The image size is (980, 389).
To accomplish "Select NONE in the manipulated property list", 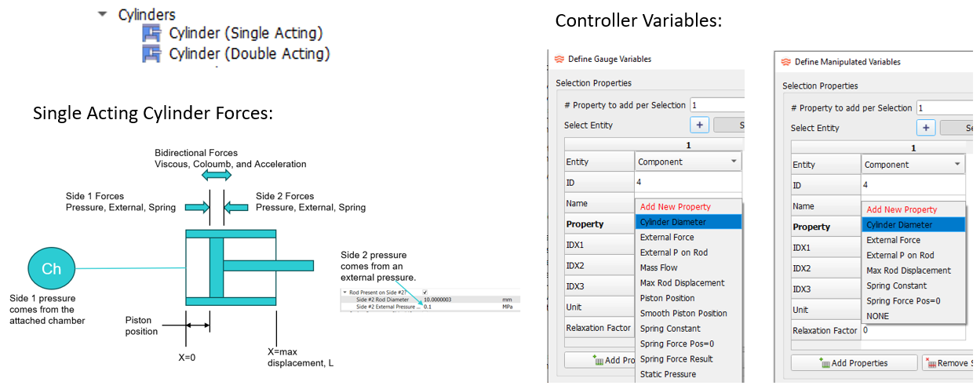I will coord(878,316).
